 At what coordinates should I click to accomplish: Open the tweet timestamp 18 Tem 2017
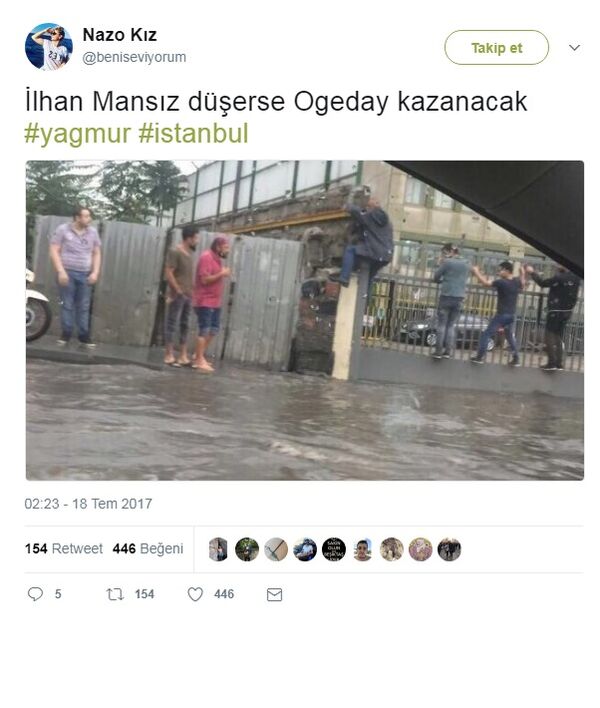88,504
